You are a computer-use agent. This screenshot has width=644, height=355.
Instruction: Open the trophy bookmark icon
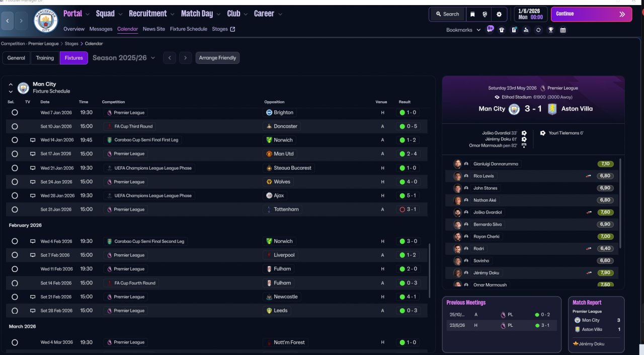point(551,30)
